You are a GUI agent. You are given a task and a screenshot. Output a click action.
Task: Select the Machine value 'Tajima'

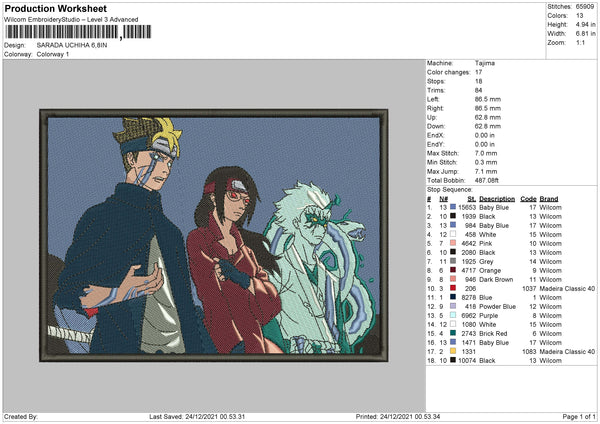click(x=485, y=63)
